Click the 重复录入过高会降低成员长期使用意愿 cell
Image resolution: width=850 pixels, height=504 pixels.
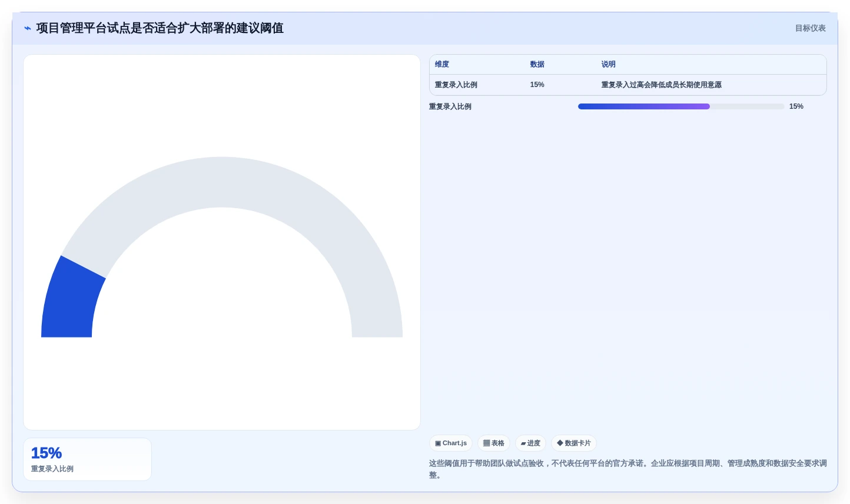coord(662,85)
